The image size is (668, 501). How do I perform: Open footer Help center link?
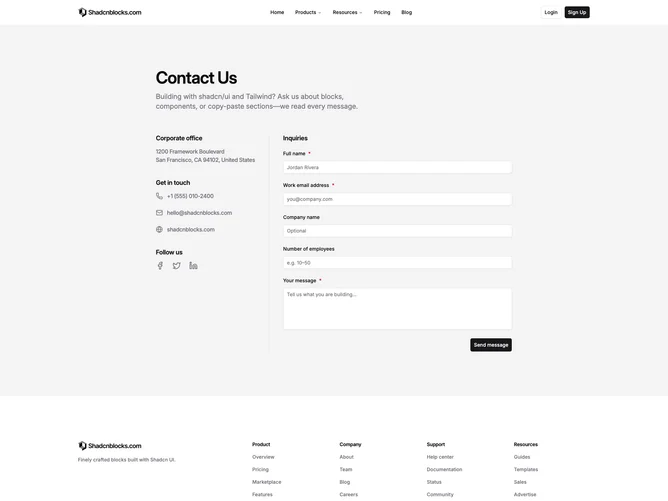[x=440, y=457]
